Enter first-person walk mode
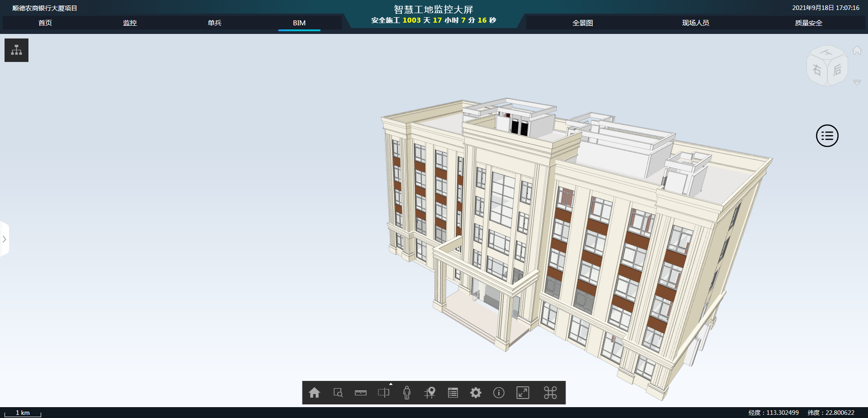 point(407,393)
